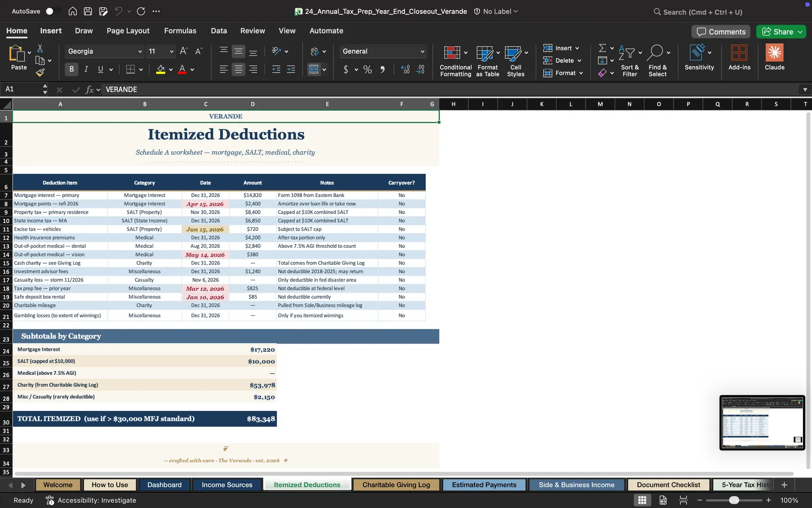Apply percent style formatting
This screenshot has height=508, width=812.
pyautogui.click(x=367, y=69)
